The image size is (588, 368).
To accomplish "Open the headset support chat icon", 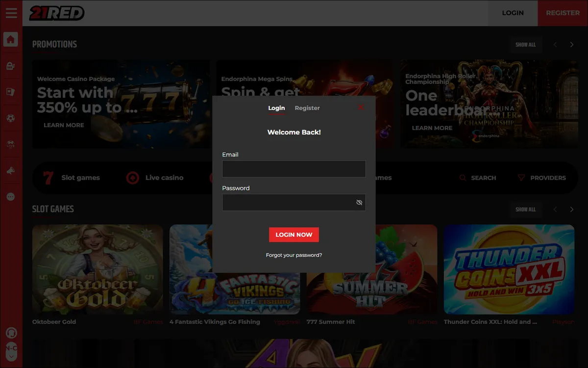I will tap(11, 333).
